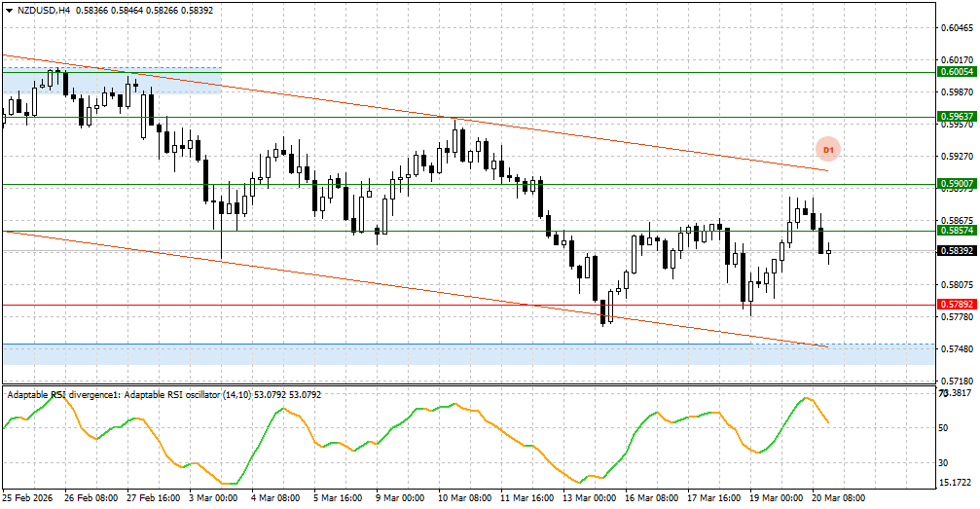Click the 0.57180 price axis value
The height and width of the screenshot is (509, 980).
pyautogui.click(x=957, y=381)
